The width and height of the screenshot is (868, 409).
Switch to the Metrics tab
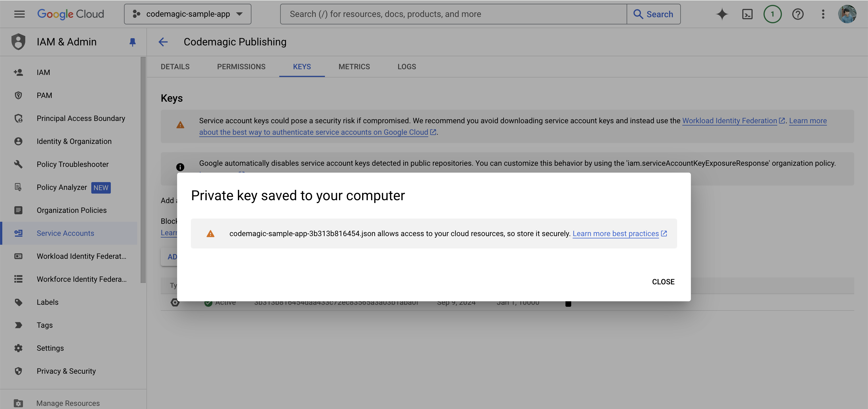pyautogui.click(x=354, y=67)
